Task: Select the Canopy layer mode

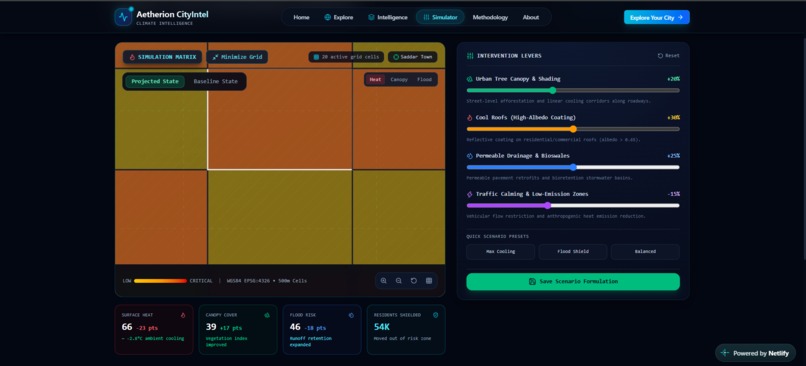Action: pyautogui.click(x=399, y=80)
